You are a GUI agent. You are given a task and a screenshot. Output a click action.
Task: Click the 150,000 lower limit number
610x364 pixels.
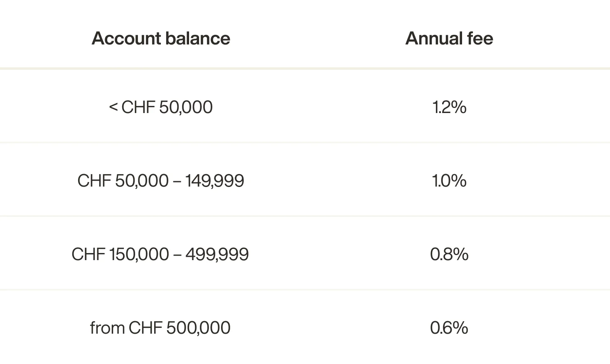click(x=139, y=254)
